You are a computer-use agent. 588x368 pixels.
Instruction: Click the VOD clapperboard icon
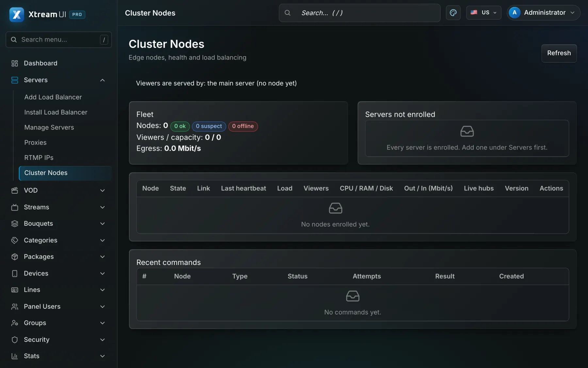click(x=15, y=190)
